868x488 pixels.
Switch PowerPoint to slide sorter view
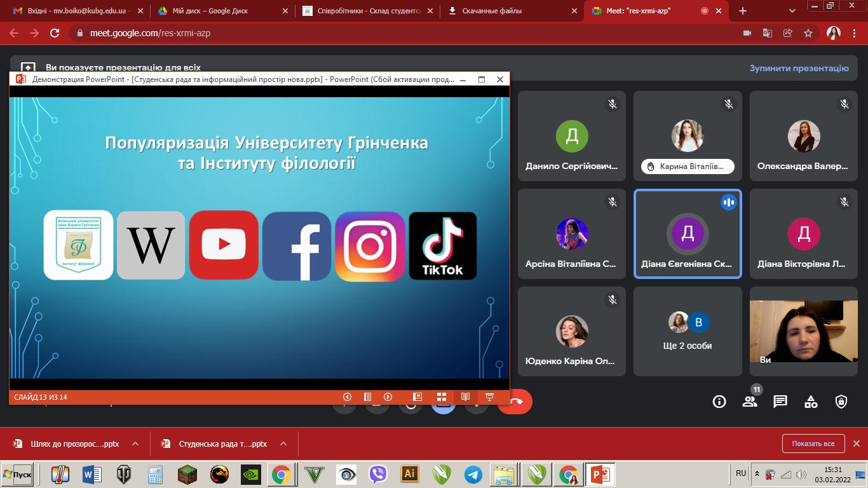(441, 397)
